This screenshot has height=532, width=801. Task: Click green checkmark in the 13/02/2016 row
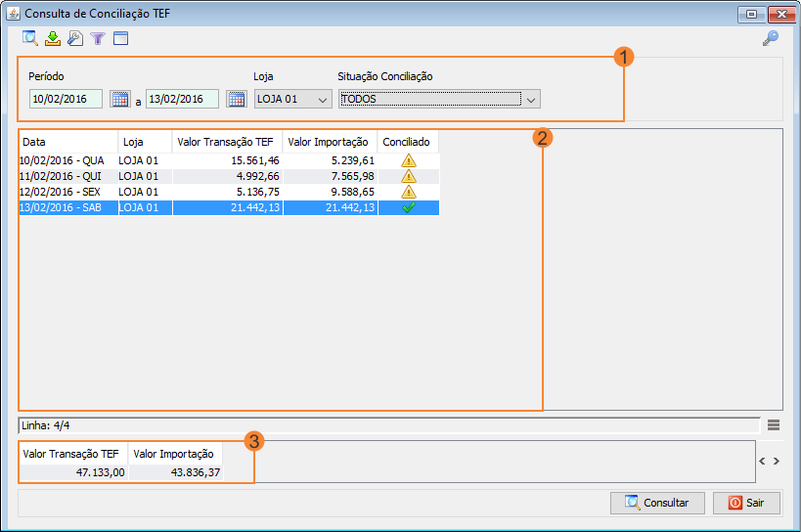408,207
